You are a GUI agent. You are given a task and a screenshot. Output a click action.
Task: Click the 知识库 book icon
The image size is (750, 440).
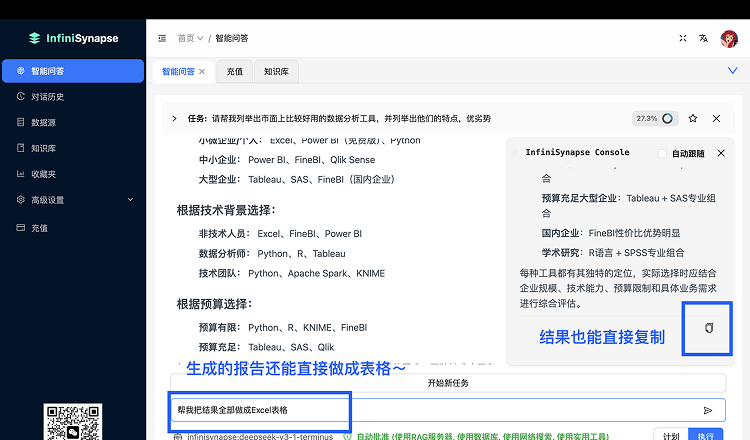click(x=21, y=148)
